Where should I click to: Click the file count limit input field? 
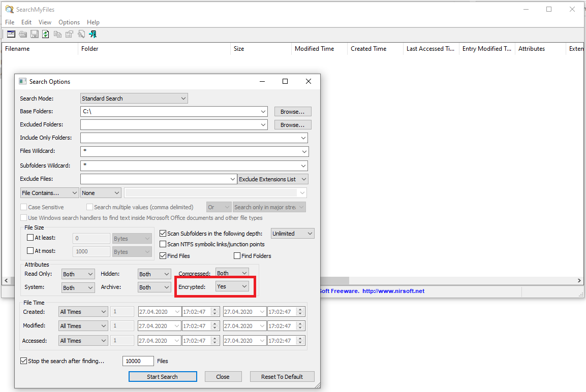tap(138, 361)
